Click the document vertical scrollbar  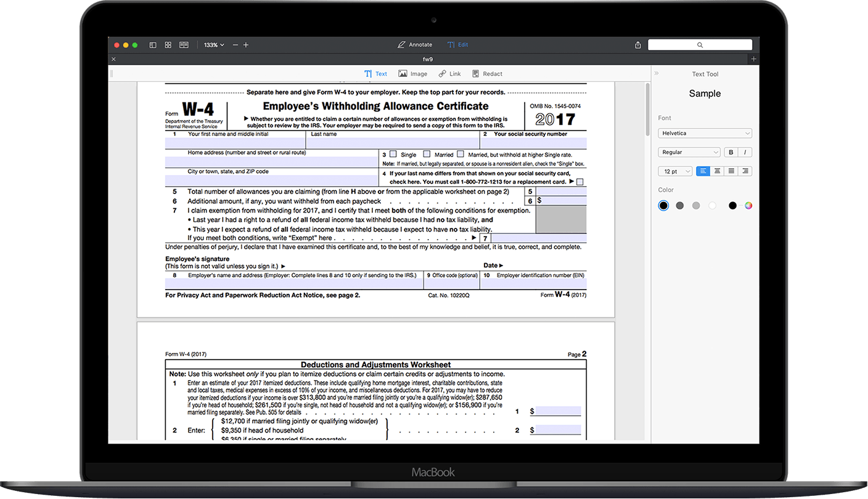[647, 110]
